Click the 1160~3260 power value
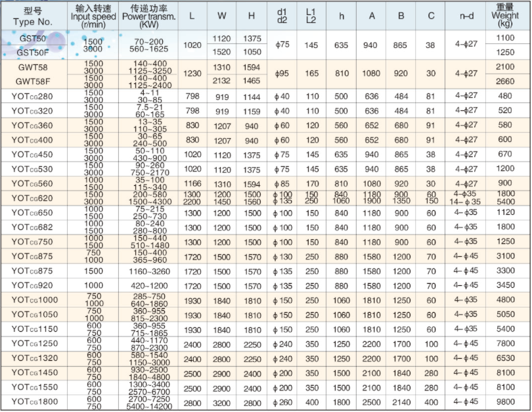The width and height of the screenshot is (532, 412). click(x=149, y=271)
